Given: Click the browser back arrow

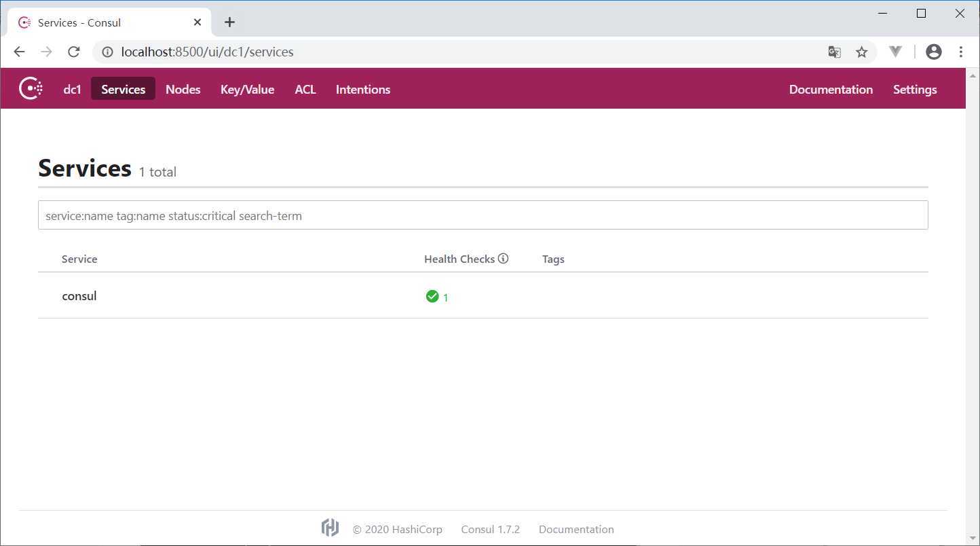Looking at the screenshot, I should tap(19, 52).
